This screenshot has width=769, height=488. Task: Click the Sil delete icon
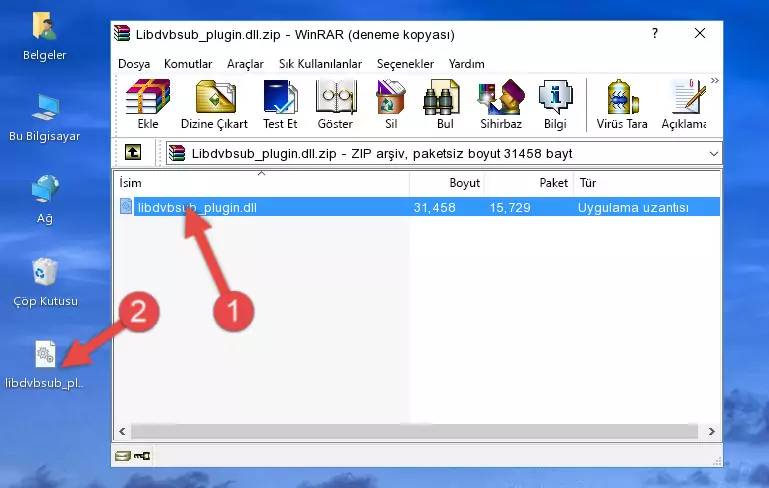[x=391, y=104]
